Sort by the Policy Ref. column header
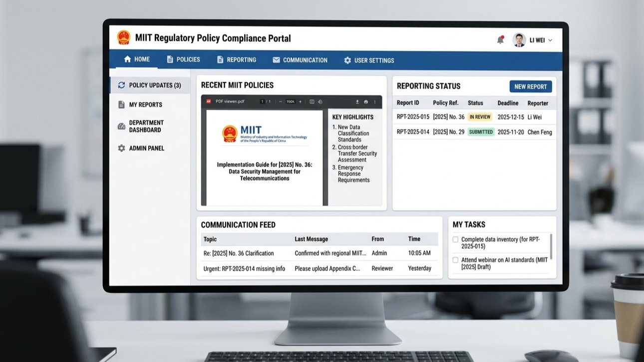 [446, 103]
